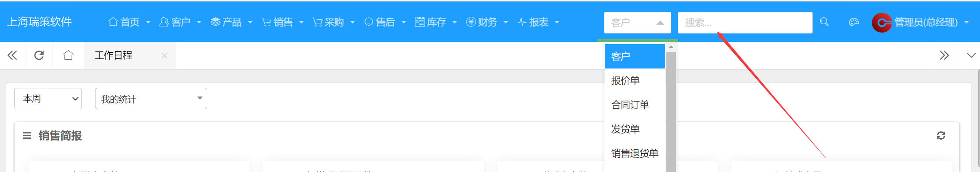Click into the 搜索 input field
This screenshot has height=172, width=980.
point(745,23)
